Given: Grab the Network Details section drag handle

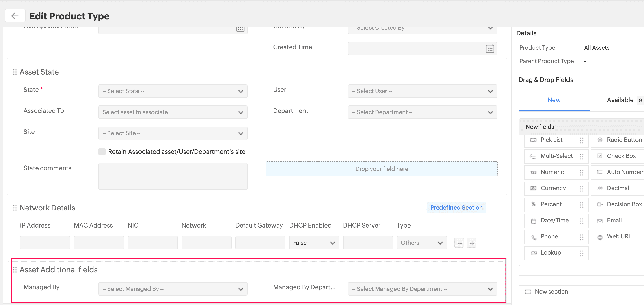Looking at the screenshot, I should tap(15, 208).
